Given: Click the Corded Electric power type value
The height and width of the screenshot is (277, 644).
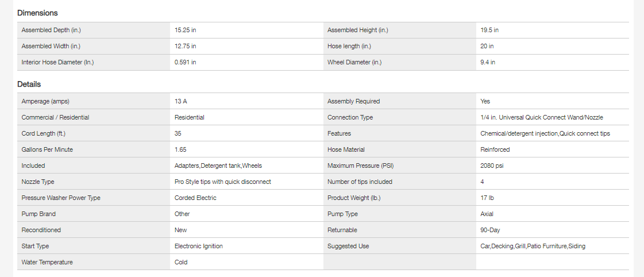Looking at the screenshot, I should tap(195, 198).
